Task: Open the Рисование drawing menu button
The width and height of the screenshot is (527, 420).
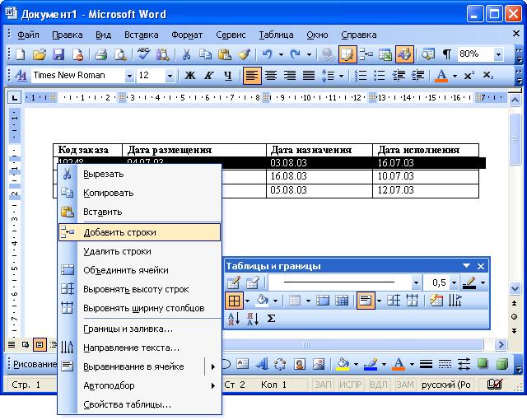Action: point(35,364)
